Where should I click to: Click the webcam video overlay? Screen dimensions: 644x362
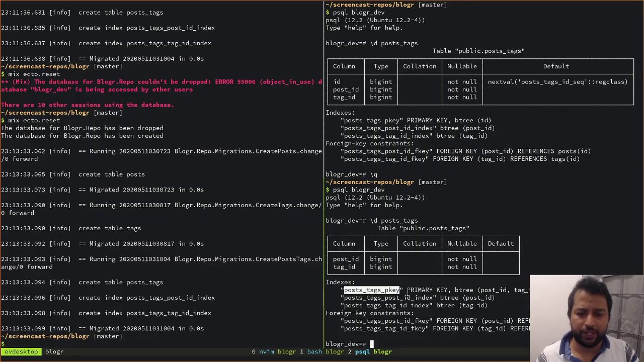tap(587, 318)
